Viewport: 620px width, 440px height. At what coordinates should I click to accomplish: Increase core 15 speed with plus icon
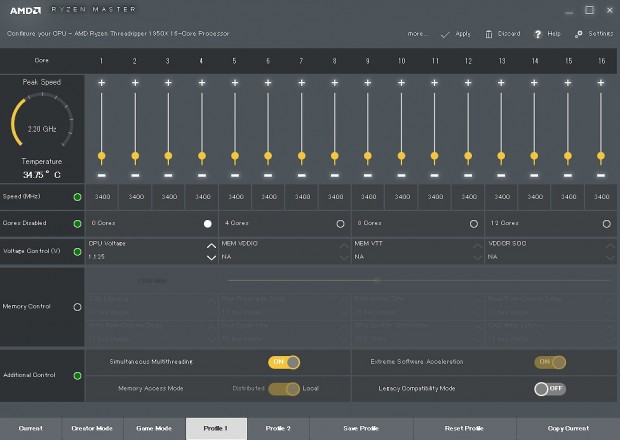click(x=568, y=83)
